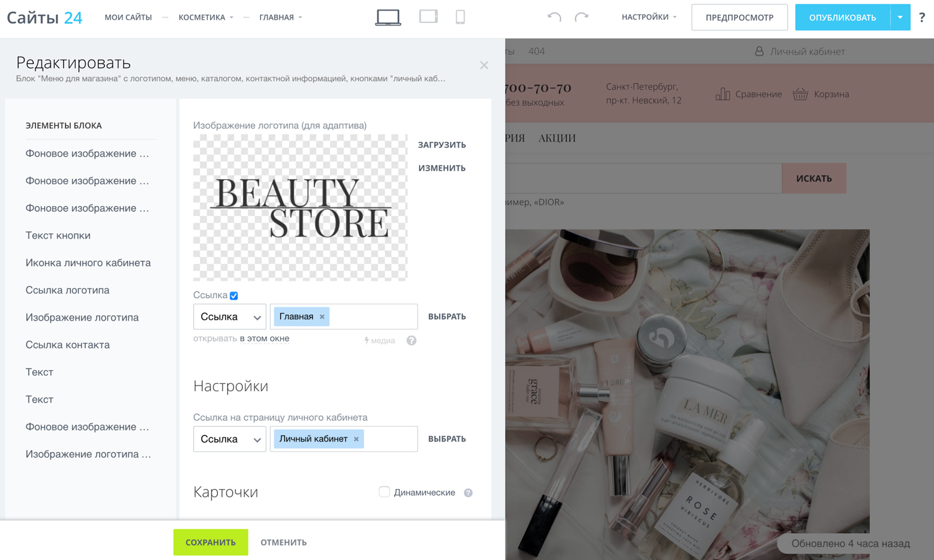Switch to tablet preview mode icon
This screenshot has width=934, height=560.
(428, 17)
